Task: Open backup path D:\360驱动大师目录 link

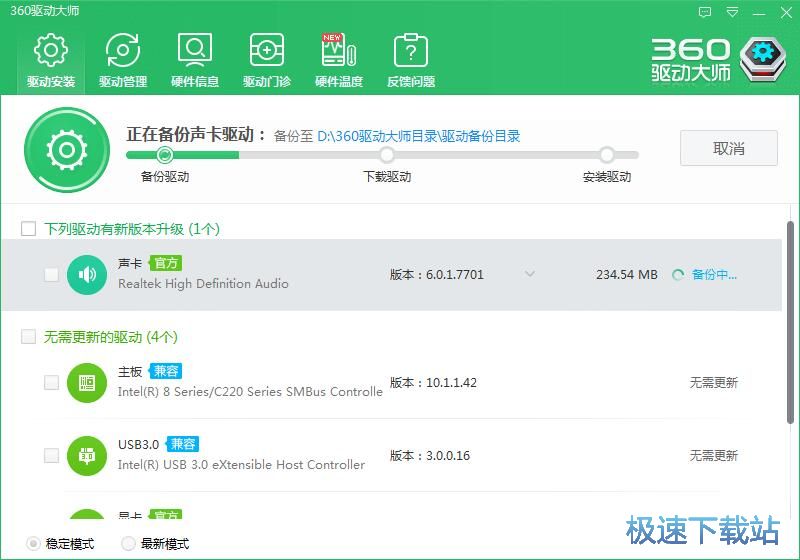Action: [418, 136]
